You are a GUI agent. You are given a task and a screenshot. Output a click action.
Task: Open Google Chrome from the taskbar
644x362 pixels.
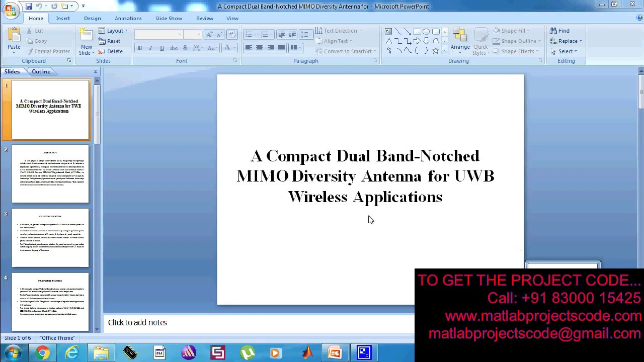click(x=43, y=352)
